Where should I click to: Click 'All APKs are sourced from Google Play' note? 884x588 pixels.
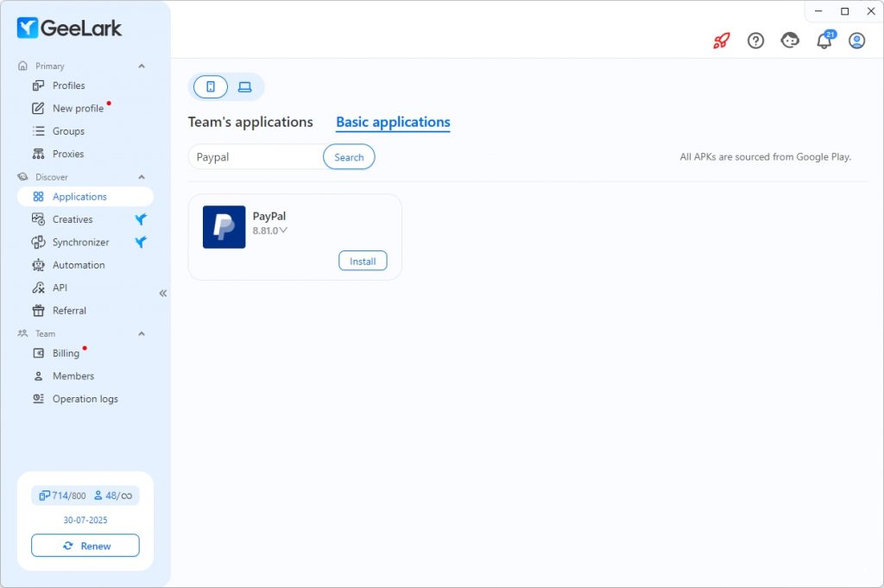pyautogui.click(x=765, y=157)
